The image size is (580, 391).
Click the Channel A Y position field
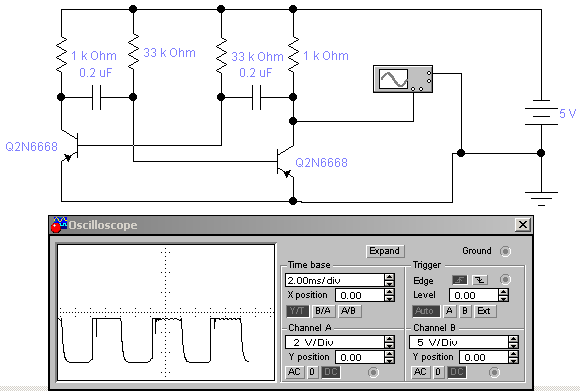[x=360, y=357]
